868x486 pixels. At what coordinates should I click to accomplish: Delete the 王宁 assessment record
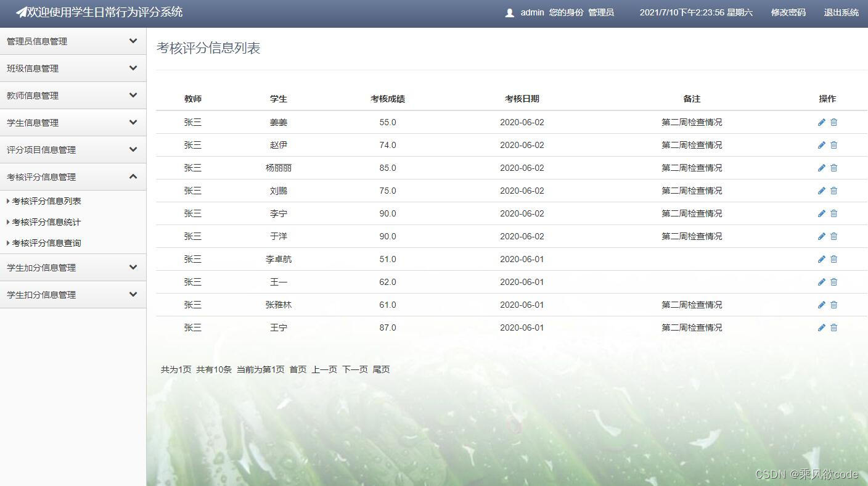click(833, 327)
